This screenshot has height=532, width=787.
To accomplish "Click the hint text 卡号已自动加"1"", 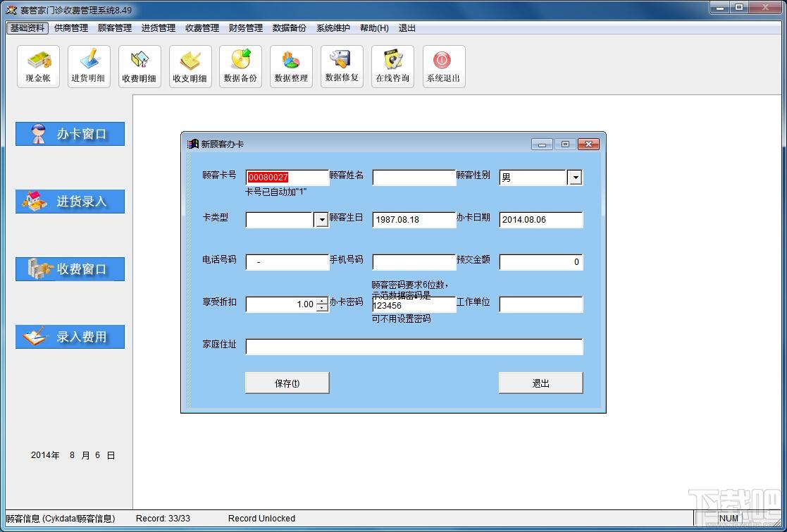I will (276, 192).
